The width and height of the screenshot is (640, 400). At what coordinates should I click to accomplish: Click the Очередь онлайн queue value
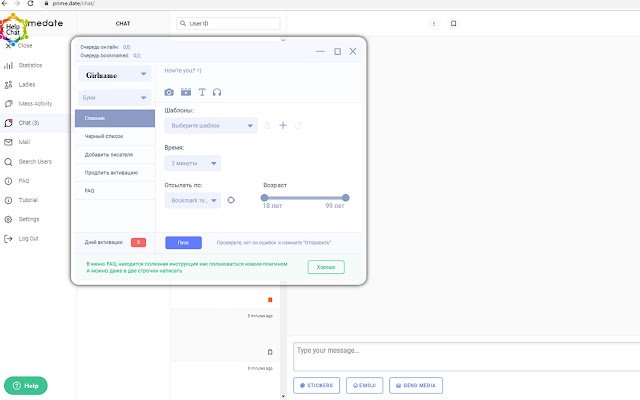point(127,47)
